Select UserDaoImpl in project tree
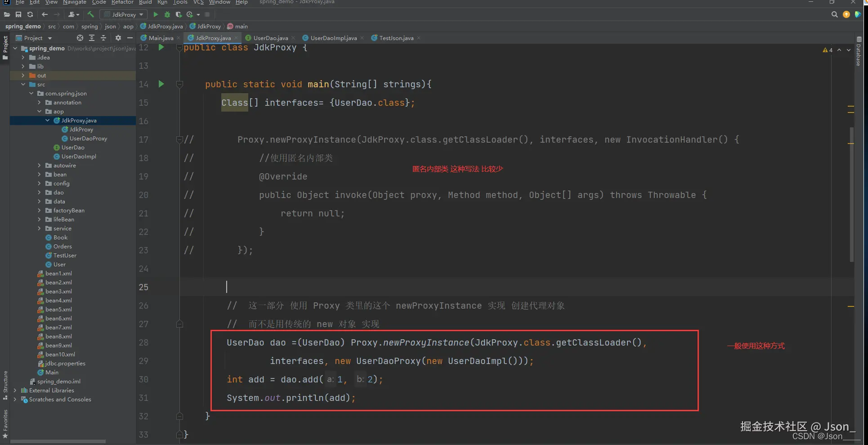This screenshot has height=445, width=868. pyautogui.click(x=78, y=156)
